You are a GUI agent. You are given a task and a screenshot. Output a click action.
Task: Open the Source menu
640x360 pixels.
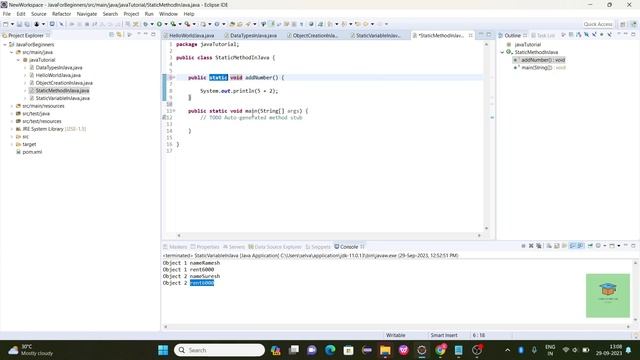click(39, 14)
